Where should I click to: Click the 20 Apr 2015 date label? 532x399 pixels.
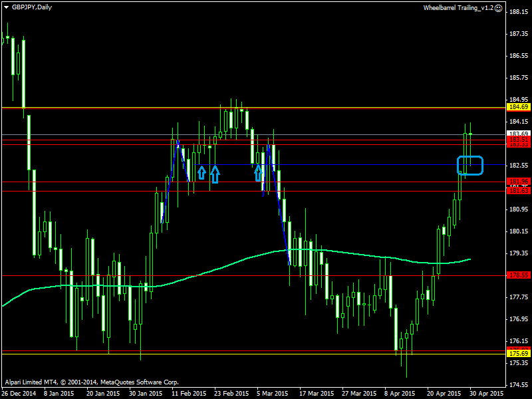444,394
